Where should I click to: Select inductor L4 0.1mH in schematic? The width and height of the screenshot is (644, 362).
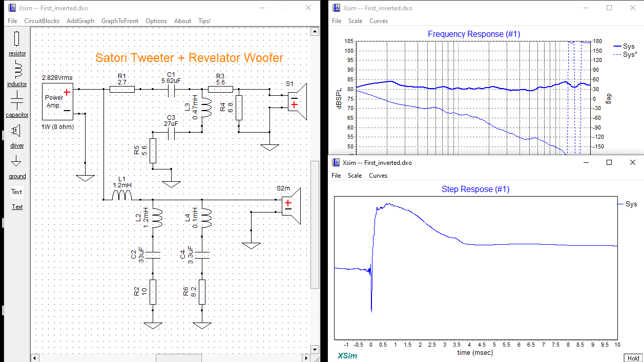(x=206, y=218)
